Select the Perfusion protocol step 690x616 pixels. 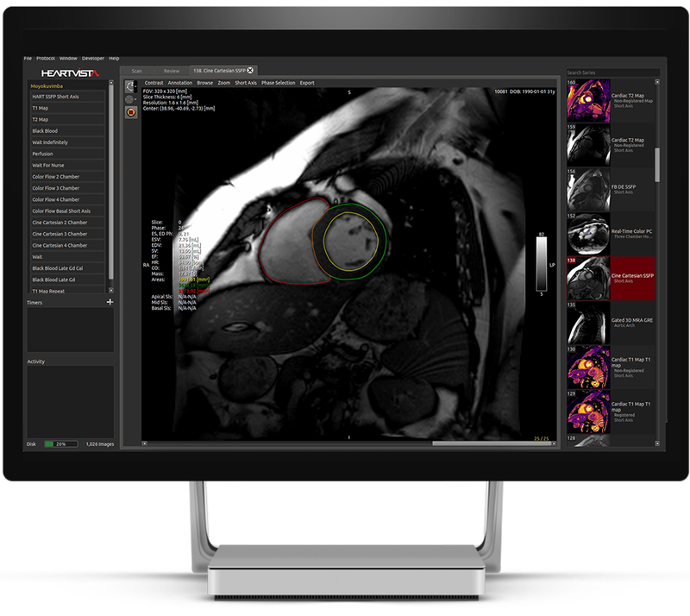68,154
